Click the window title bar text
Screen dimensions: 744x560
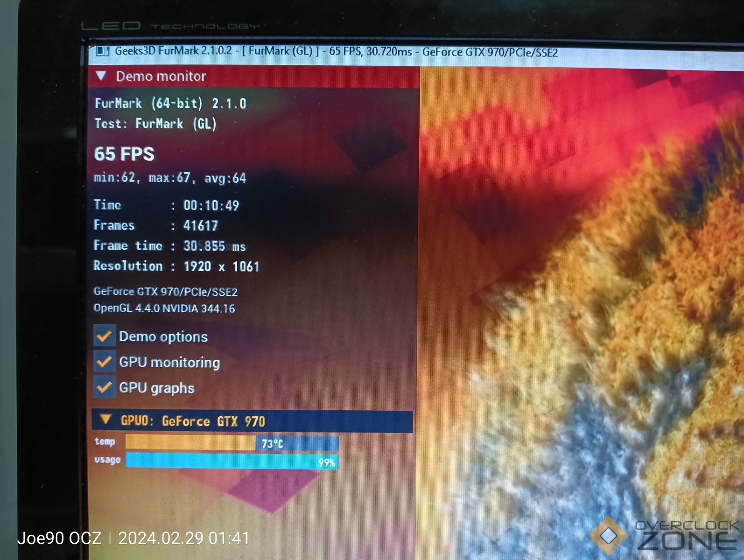tap(336, 51)
